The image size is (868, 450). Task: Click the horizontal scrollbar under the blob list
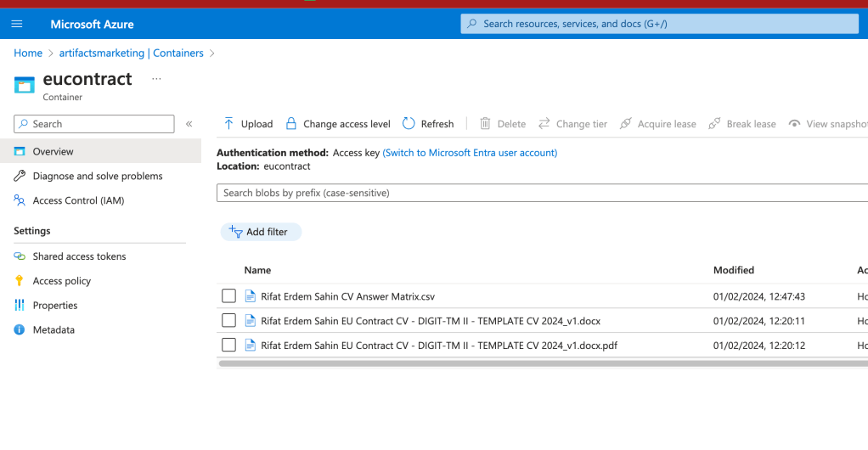point(543,363)
